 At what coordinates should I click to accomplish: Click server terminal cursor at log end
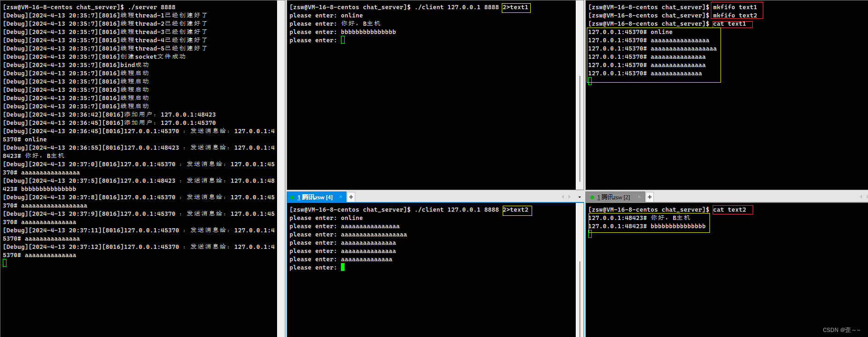(x=5, y=263)
